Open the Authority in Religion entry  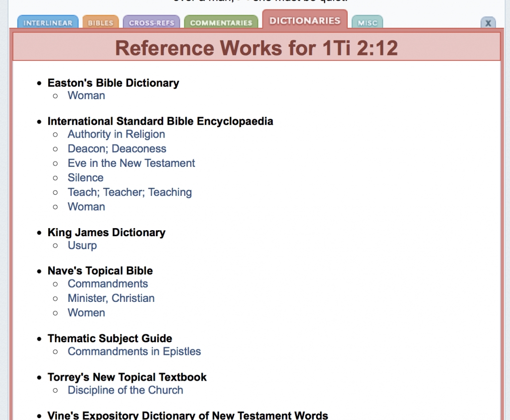pyautogui.click(x=116, y=135)
